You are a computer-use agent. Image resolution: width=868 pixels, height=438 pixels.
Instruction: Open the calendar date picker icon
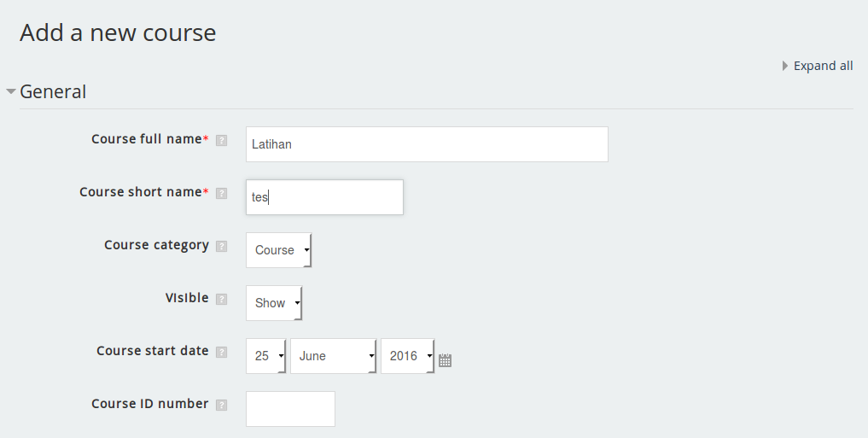tap(445, 360)
